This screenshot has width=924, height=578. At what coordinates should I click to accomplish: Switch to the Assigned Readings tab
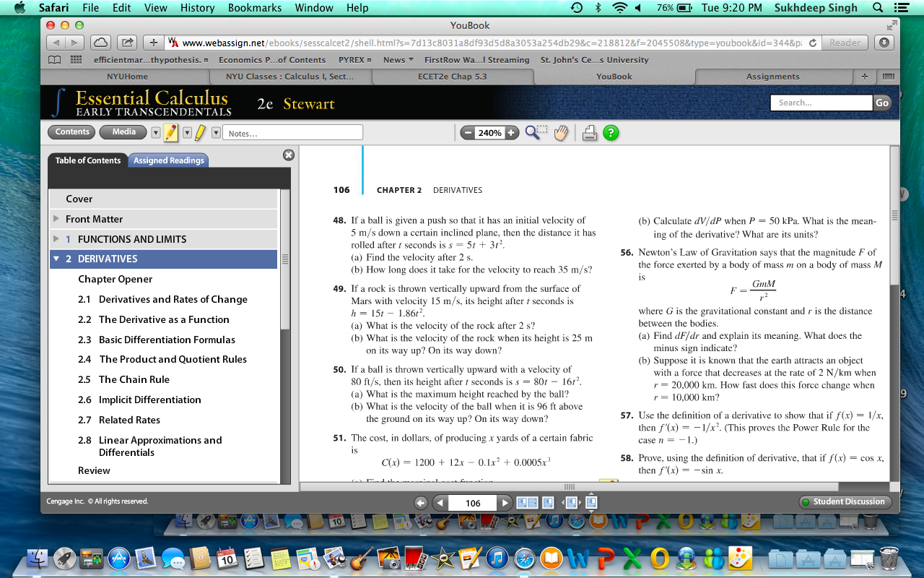pos(168,160)
